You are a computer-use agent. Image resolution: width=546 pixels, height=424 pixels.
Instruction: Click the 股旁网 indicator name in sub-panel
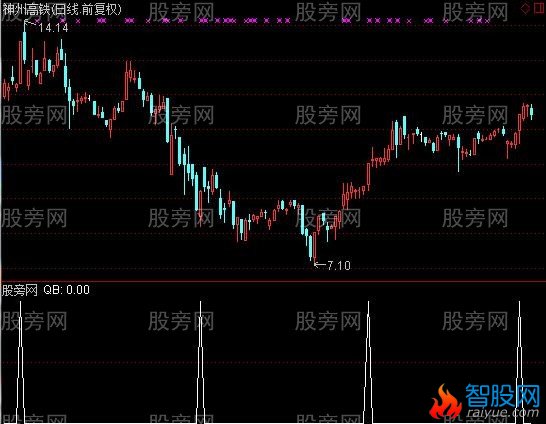[x=20, y=290]
